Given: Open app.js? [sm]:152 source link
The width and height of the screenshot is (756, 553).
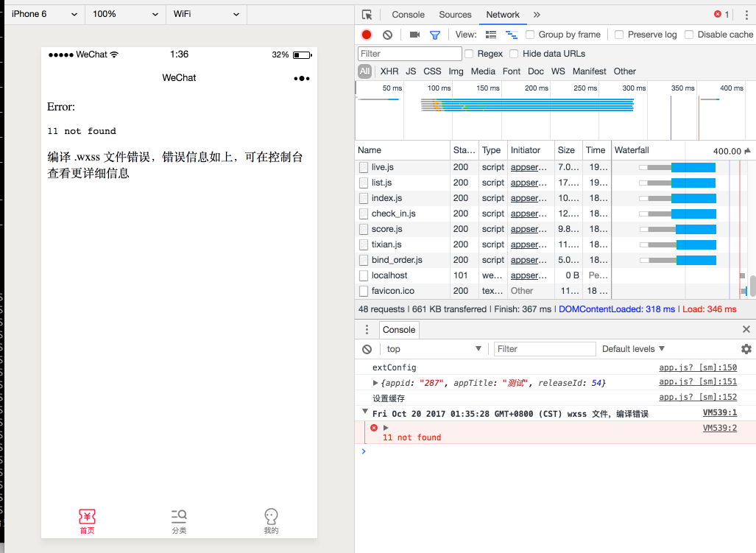Looking at the screenshot, I should coord(698,398).
